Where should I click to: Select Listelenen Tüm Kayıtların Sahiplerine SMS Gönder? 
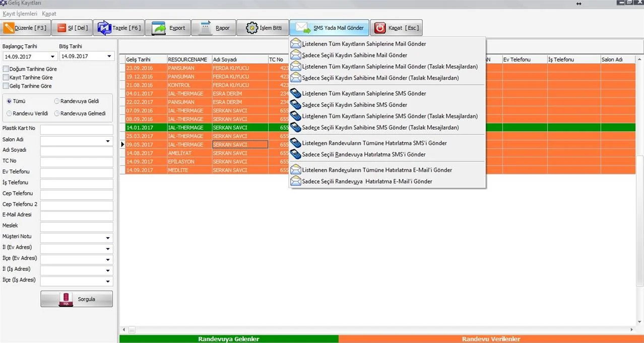tap(387, 93)
